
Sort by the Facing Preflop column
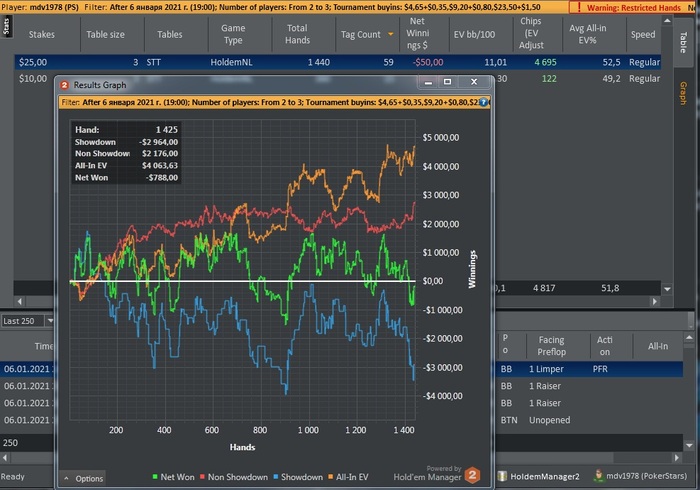pyautogui.click(x=551, y=346)
